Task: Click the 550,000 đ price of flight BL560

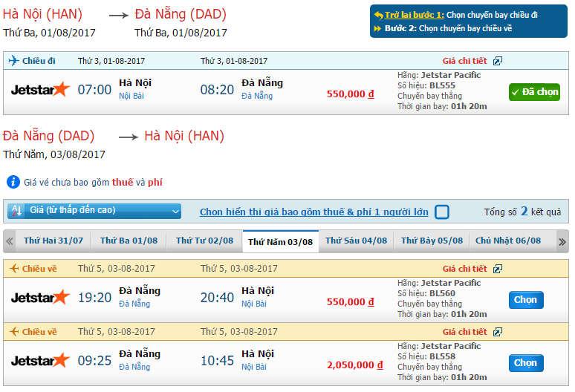Action: click(350, 302)
